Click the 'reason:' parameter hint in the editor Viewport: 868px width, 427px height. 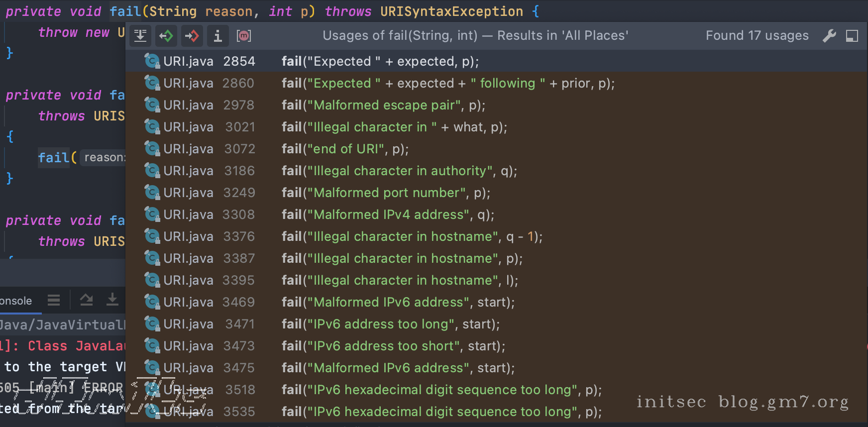click(x=105, y=157)
